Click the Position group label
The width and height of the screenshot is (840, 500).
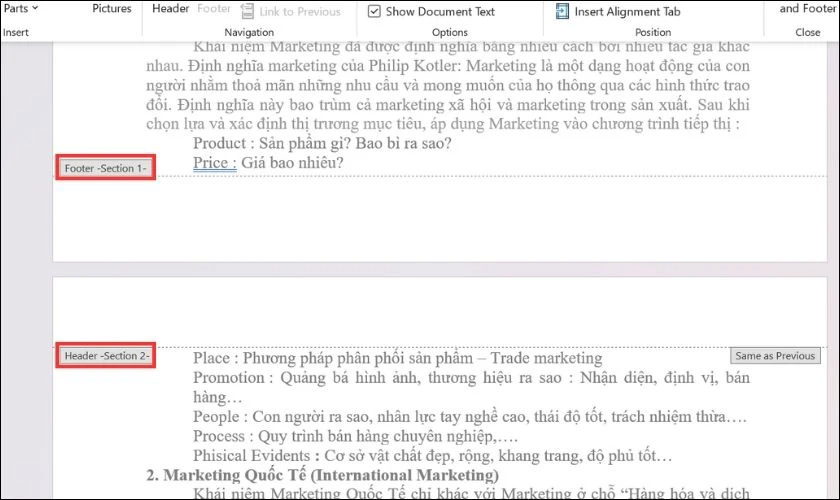point(652,32)
